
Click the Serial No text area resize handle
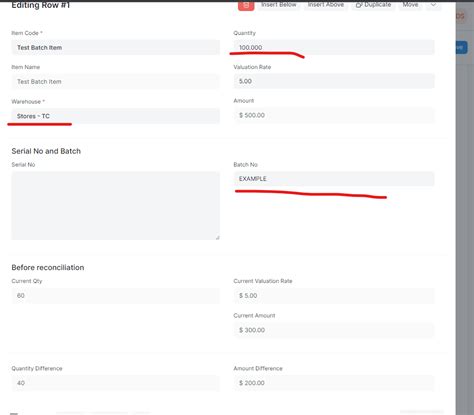(217, 237)
